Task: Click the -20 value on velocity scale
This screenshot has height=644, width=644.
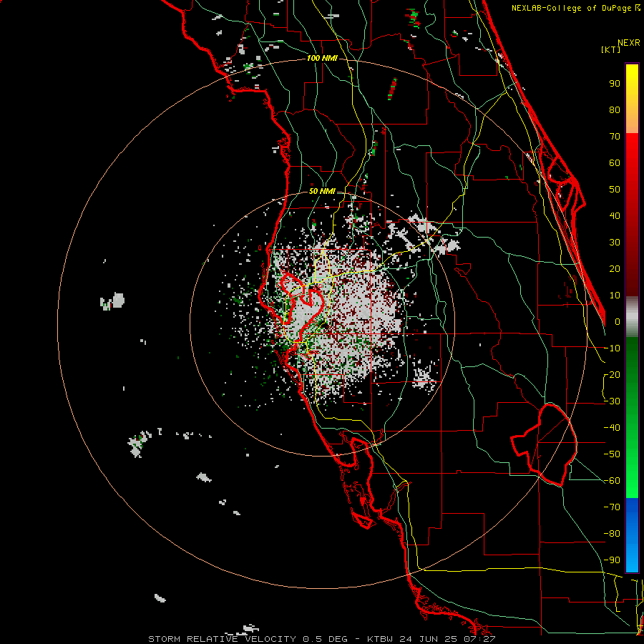Action: 612,375
